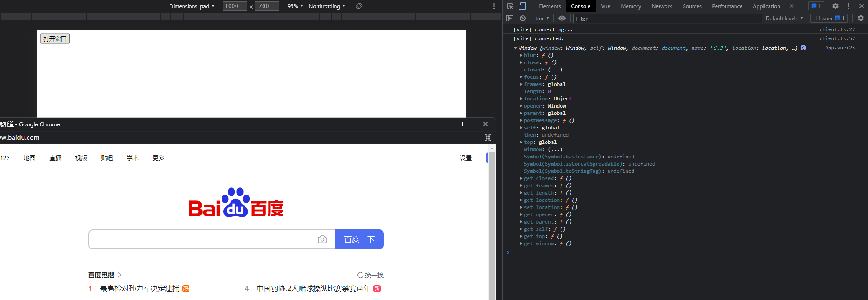Expand the blur function property
This screenshot has width=868, height=300.
pos(521,55)
